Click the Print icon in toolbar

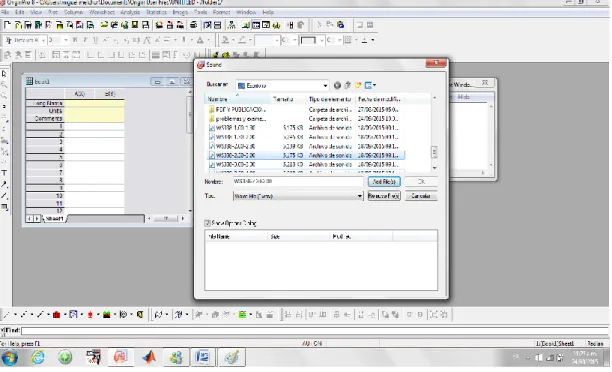point(193,25)
